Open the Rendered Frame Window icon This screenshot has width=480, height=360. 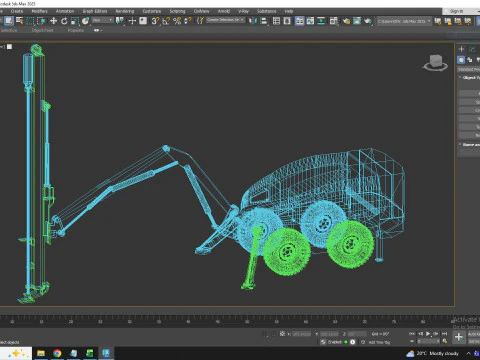[x=357, y=21]
